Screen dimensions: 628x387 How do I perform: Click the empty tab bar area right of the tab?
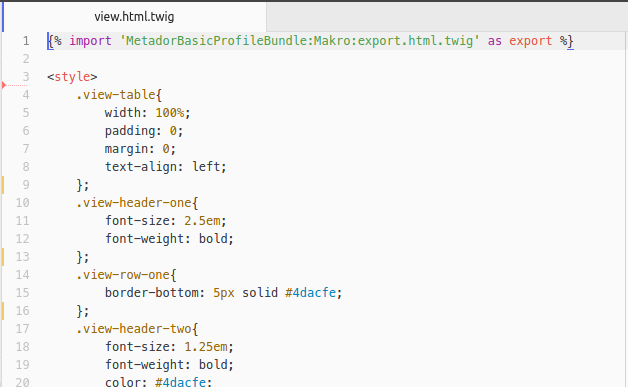[447, 17]
